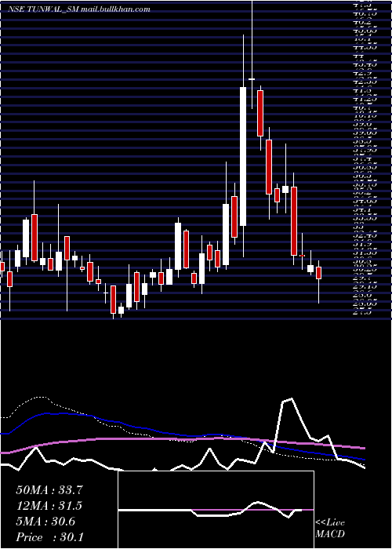The height and width of the screenshot is (549, 392).
Task: Click the 12MA : 31.5 value
Action: coord(49,506)
